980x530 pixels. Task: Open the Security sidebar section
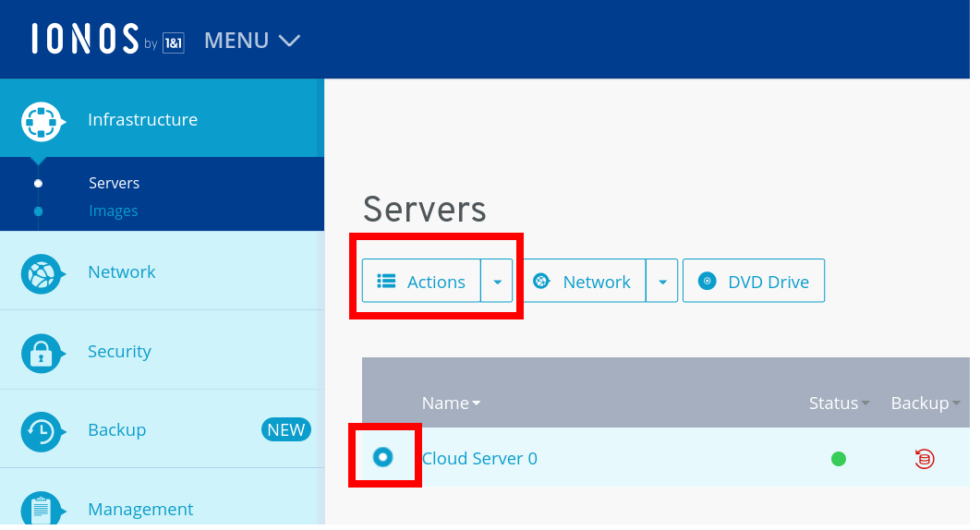coord(119,351)
